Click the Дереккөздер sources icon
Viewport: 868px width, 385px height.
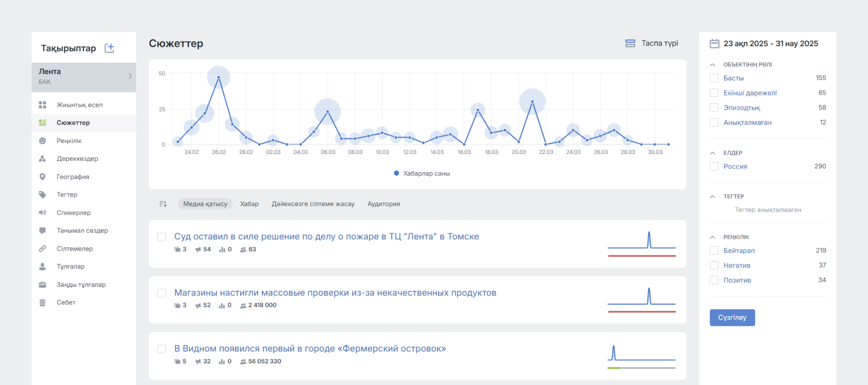[x=43, y=158]
